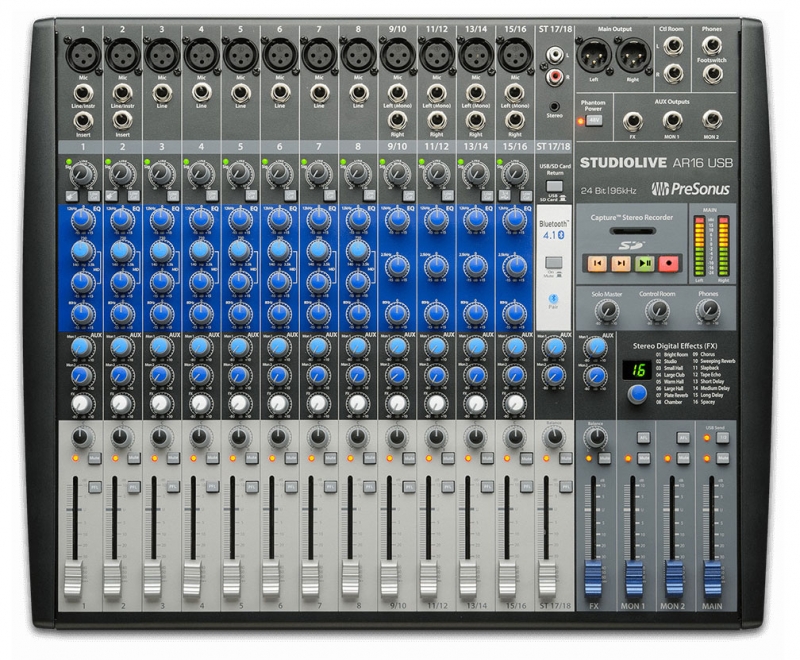Click the skip-to-previous button on the SD recorder
The width and height of the screenshot is (800, 660).
597,263
